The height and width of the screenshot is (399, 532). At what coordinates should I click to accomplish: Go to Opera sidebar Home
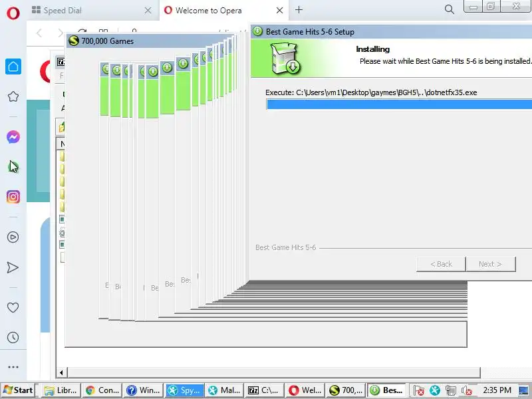(13, 66)
